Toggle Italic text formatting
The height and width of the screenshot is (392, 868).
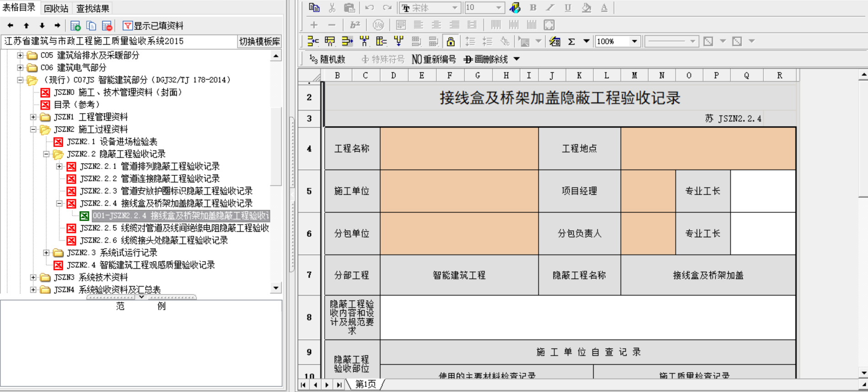(550, 8)
